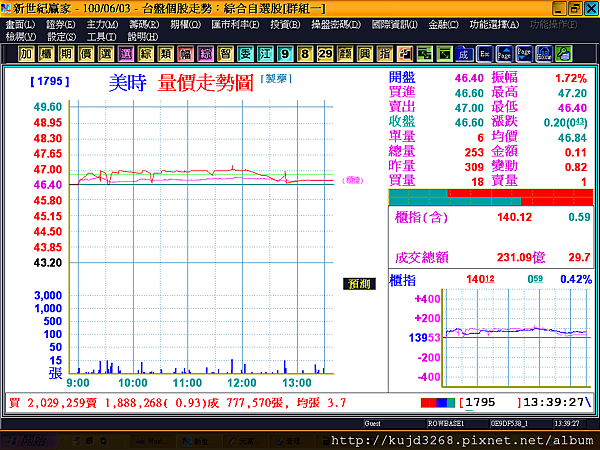Click the [1795] stock code label above the chart
600x450 pixels.
[50, 81]
